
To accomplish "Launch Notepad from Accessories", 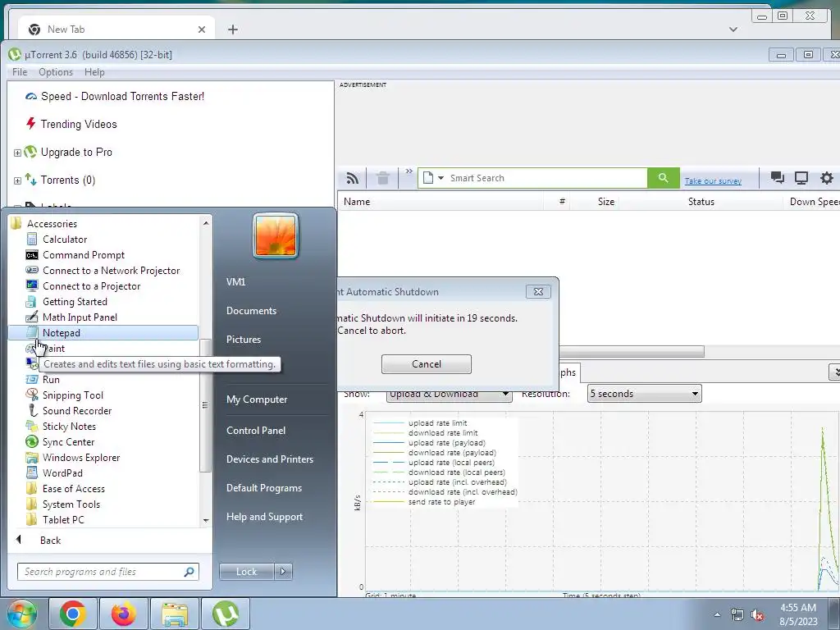I will pos(103,333).
